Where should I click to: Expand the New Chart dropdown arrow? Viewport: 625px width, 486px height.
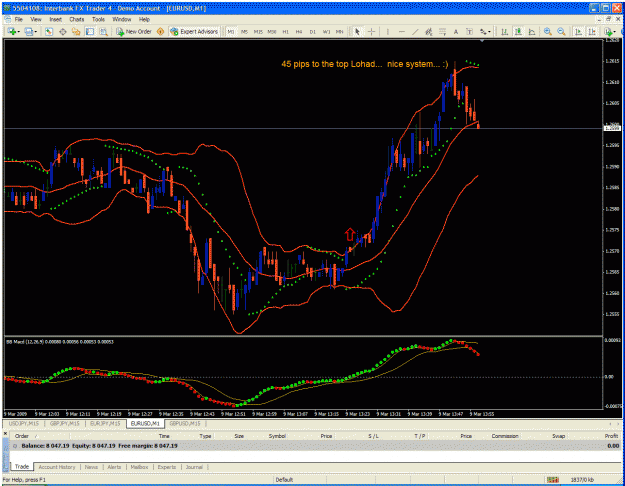18,32
